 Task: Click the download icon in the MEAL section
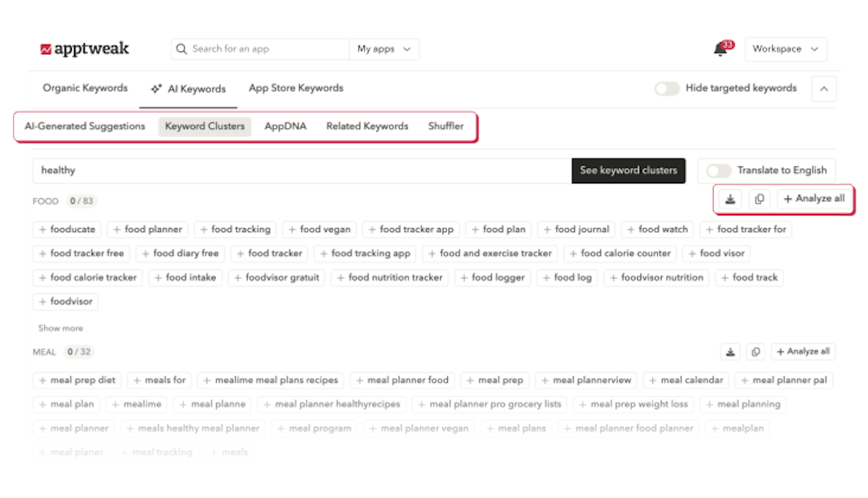tap(730, 351)
